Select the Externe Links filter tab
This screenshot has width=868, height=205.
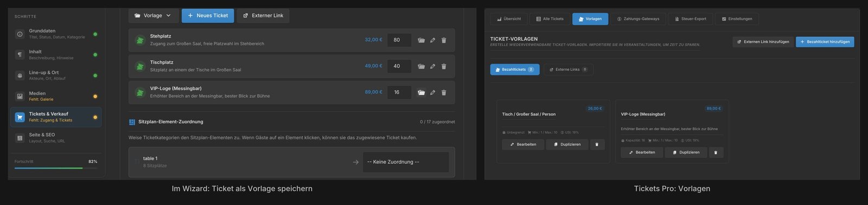(x=569, y=69)
